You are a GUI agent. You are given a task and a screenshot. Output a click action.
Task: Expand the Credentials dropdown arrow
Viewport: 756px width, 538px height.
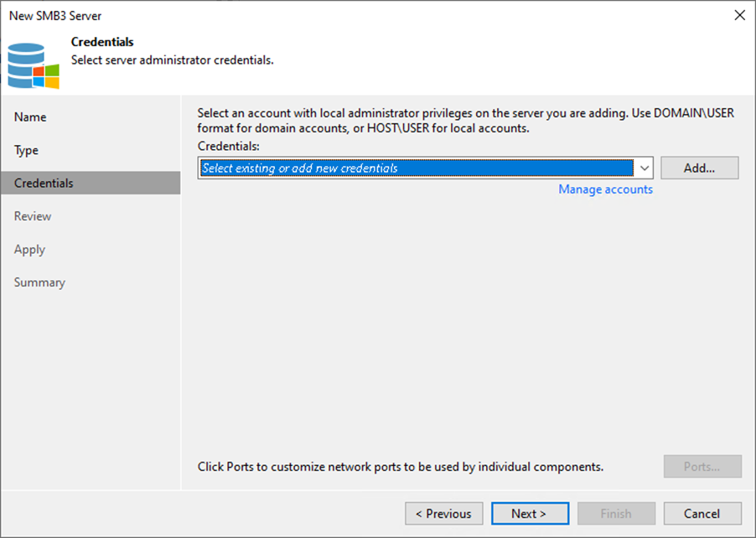(645, 168)
